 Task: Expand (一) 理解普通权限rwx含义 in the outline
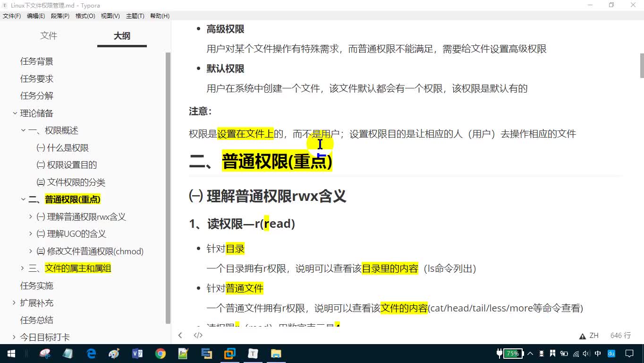31,217
